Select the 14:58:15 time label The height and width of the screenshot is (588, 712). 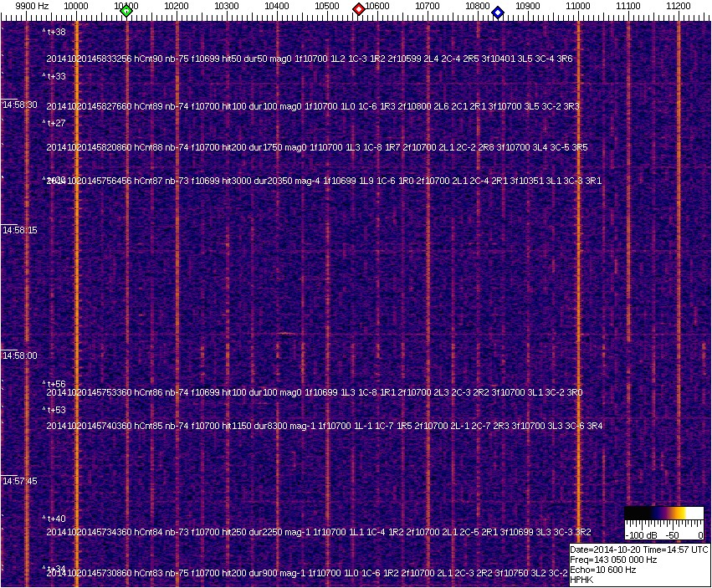[x=19, y=230]
